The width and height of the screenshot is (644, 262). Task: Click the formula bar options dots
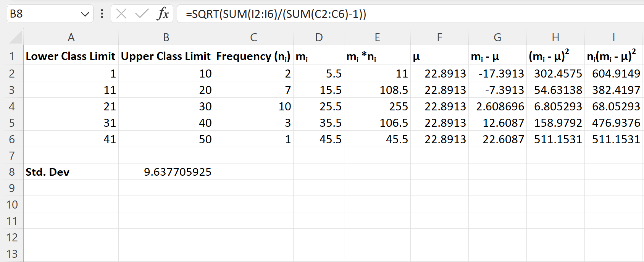coord(102,14)
